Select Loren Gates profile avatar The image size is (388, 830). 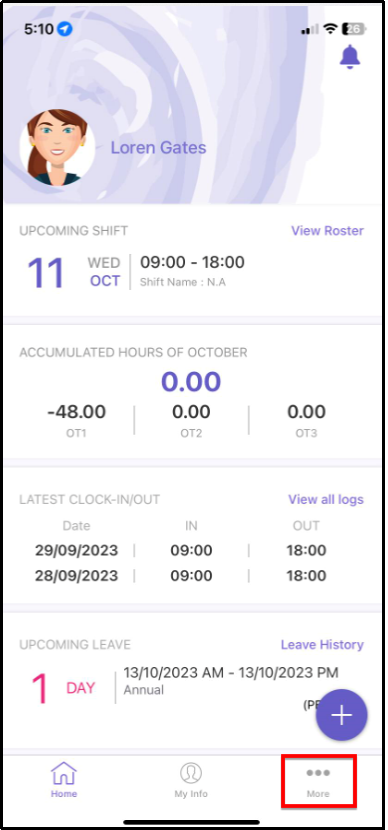coord(57,148)
